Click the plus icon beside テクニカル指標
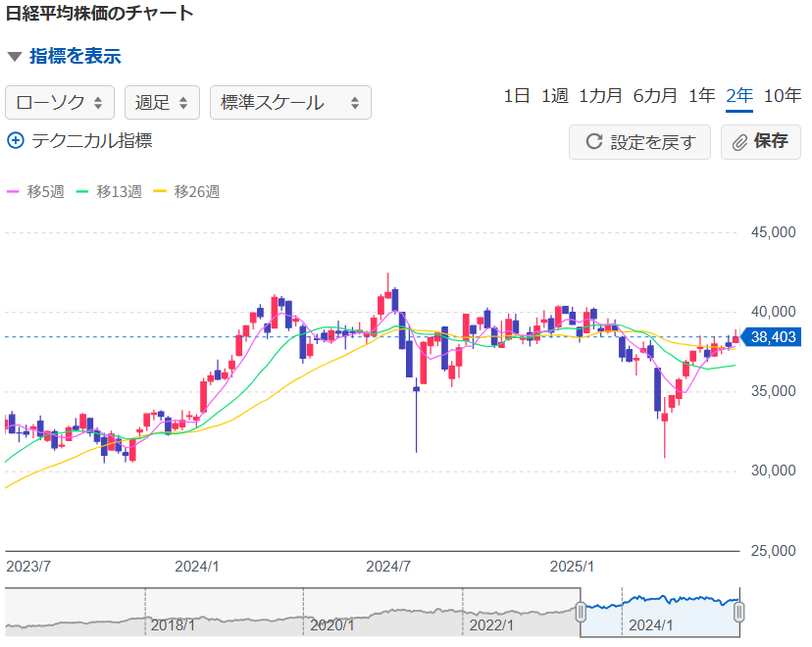The width and height of the screenshot is (812, 647). coord(16,140)
